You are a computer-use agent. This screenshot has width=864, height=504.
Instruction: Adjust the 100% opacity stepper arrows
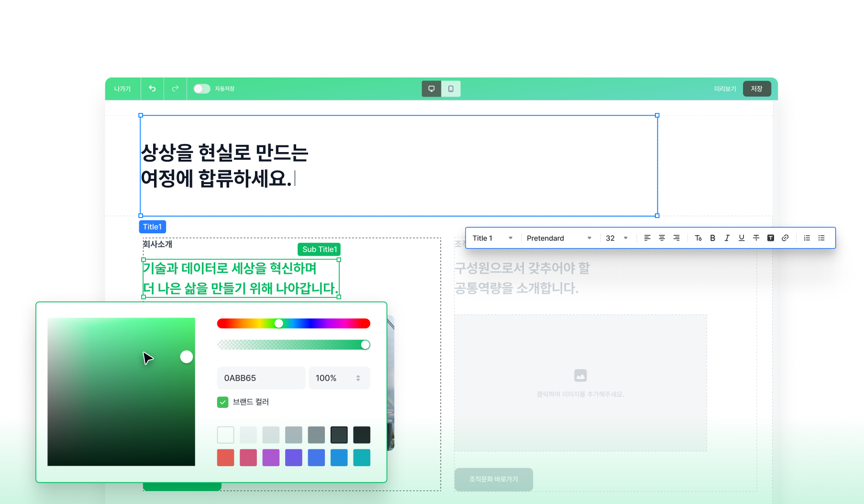tap(358, 378)
